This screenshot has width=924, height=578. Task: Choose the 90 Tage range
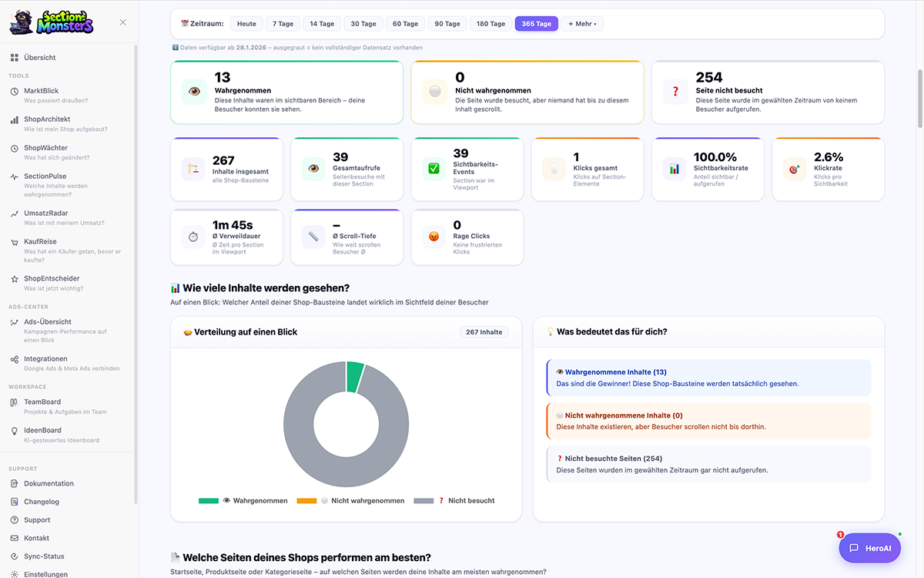pos(447,24)
